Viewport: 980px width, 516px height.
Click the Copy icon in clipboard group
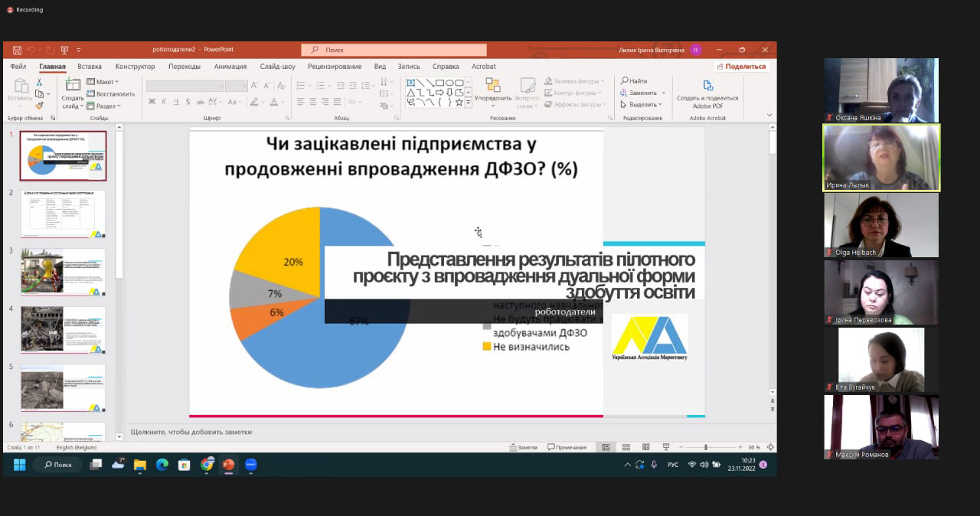38,93
